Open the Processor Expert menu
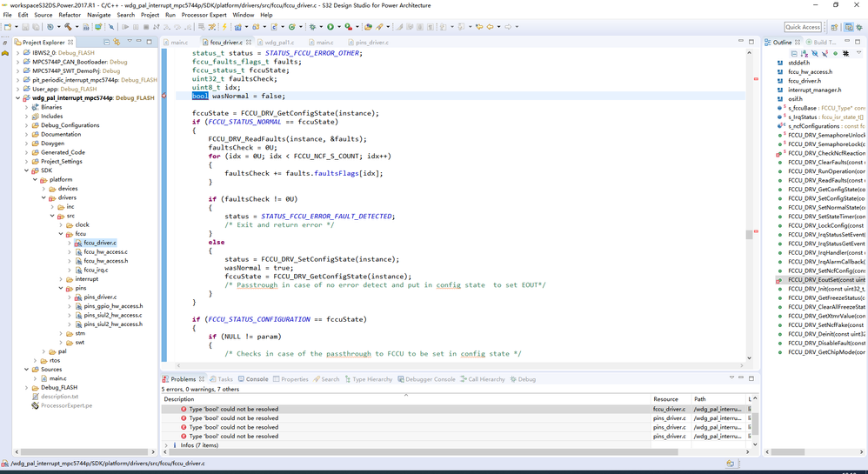Image resolution: width=868 pixels, height=474 pixels. click(x=204, y=15)
